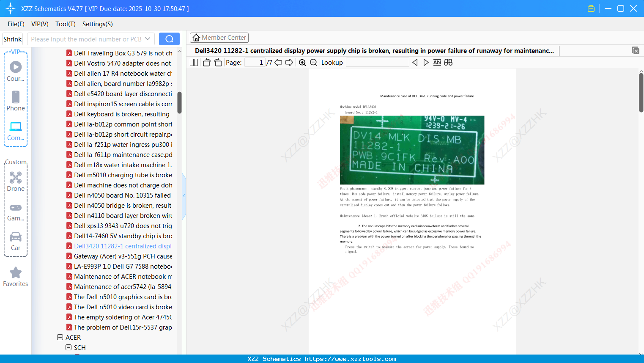The width and height of the screenshot is (644, 363).
Task: Select the Dell3420 11282-1 document title tab
Action: pyautogui.click(x=374, y=51)
